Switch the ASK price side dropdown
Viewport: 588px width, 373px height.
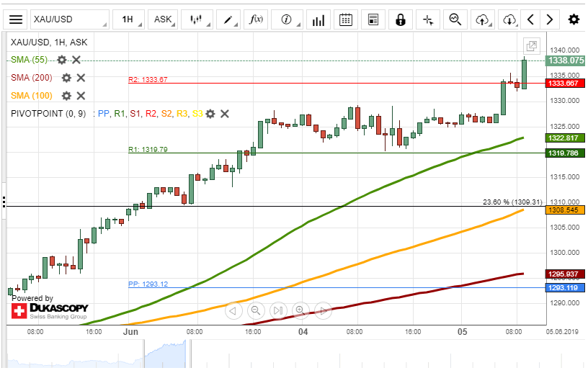point(163,19)
